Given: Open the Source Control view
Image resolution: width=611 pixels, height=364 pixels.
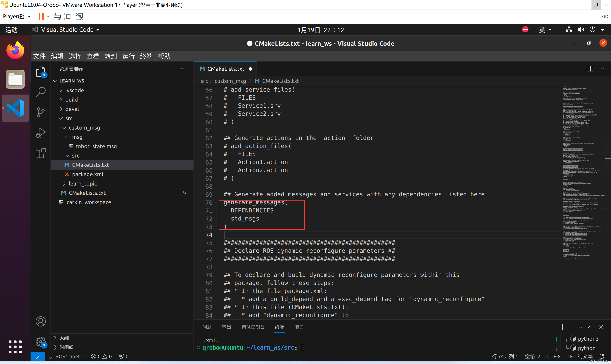Looking at the screenshot, I should pos(41,112).
